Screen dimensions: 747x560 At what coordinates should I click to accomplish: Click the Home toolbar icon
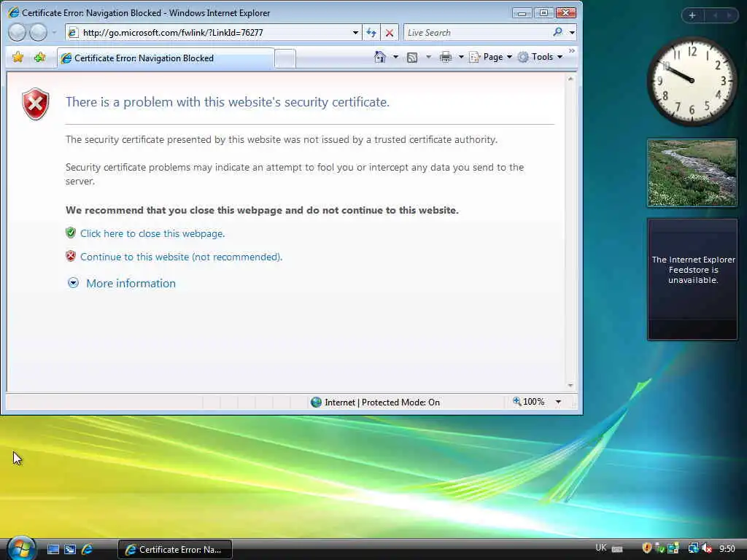[x=379, y=57]
